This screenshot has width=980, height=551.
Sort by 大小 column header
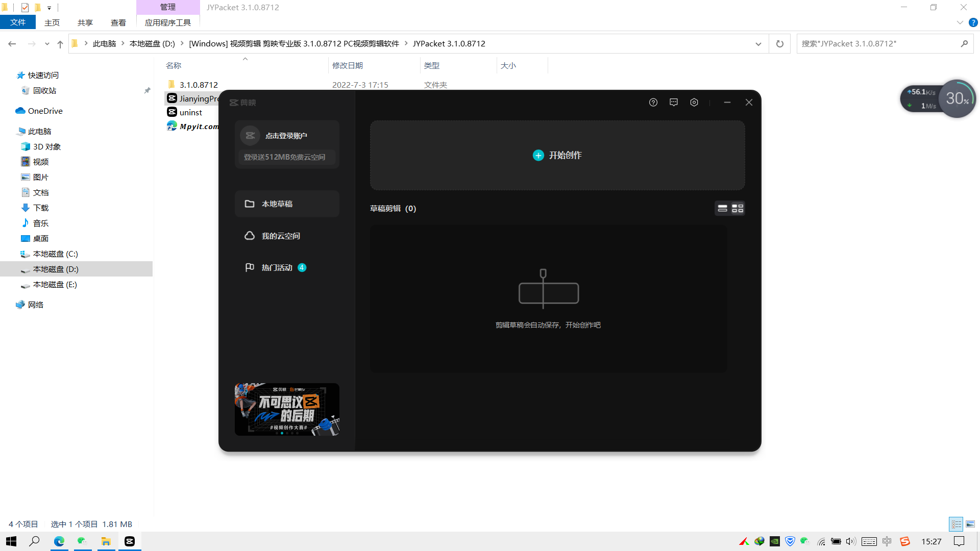[x=508, y=65]
